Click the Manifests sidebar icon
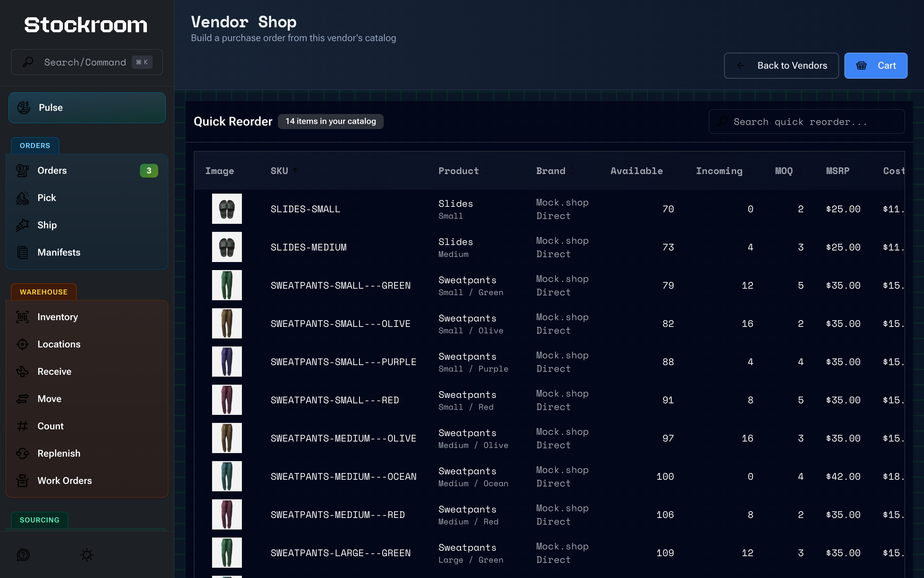Image resolution: width=924 pixels, height=578 pixels. coord(22,252)
